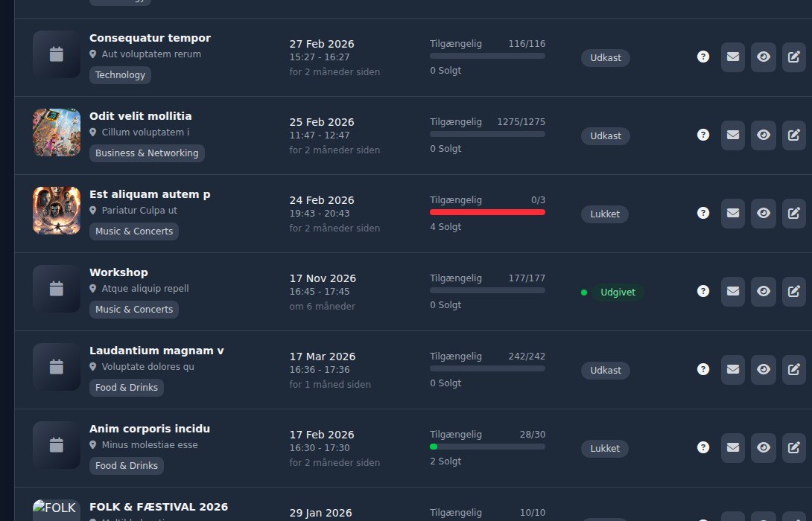
Task: Send email for Consequatur tempor event
Action: (733, 57)
